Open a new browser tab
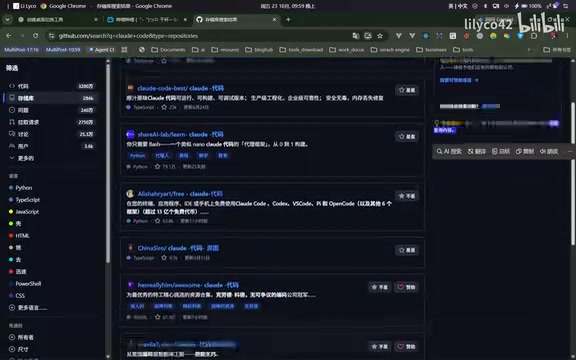The height and width of the screenshot is (360, 576). click(288, 19)
